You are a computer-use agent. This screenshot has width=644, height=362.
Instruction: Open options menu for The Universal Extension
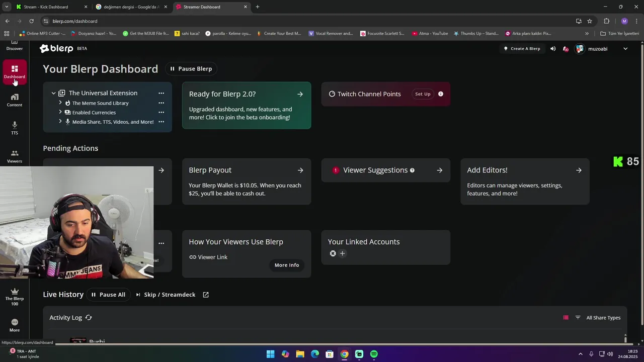click(161, 93)
